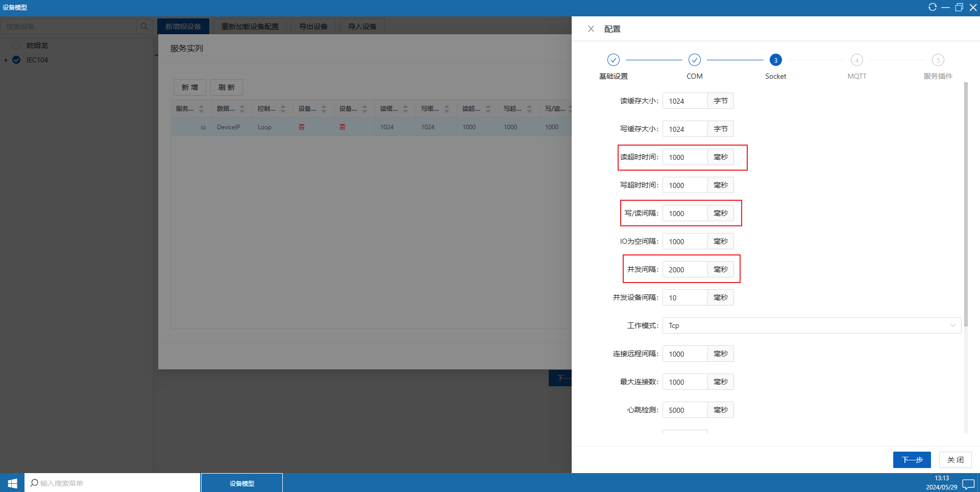The width and height of the screenshot is (980, 492).
Task: Edit the 写/读间隔 value field
Action: [x=685, y=214]
